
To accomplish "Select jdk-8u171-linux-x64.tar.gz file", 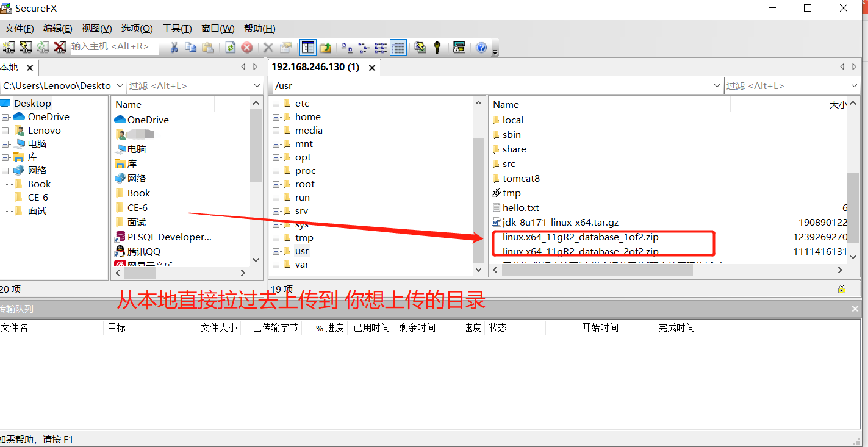I will coord(561,223).
